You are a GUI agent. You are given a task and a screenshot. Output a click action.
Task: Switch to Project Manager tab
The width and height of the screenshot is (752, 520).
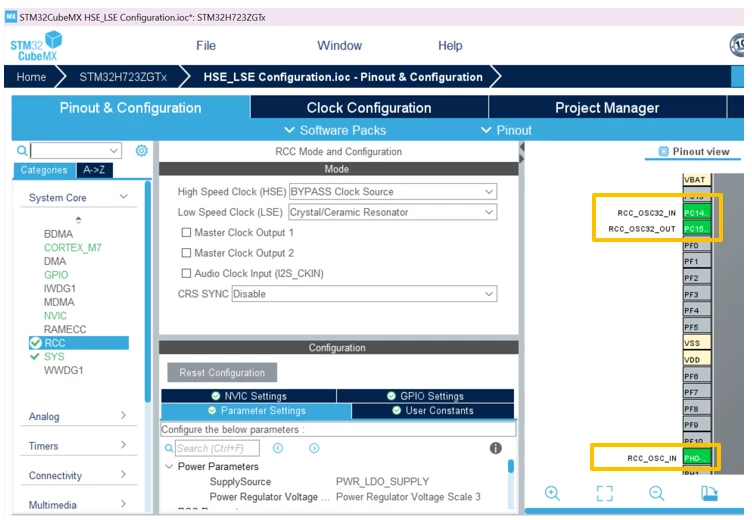pyautogui.click(x=607, y=107)
